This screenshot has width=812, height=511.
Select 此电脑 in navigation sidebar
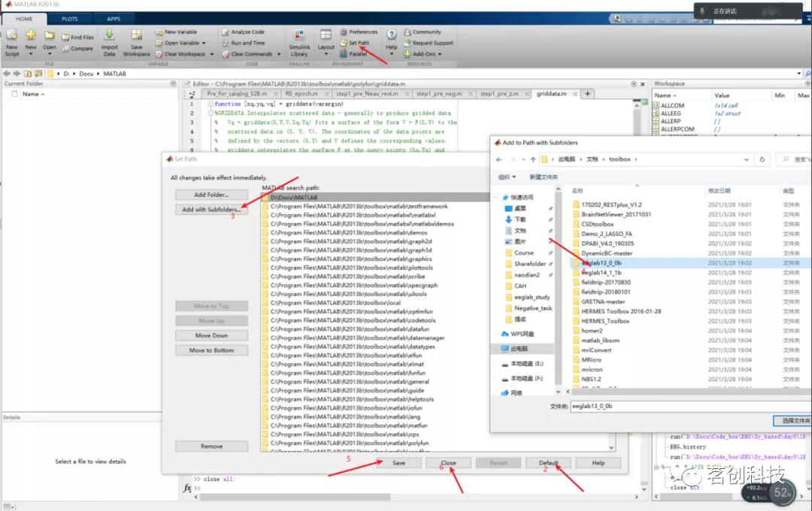click(x=518, y=349)
